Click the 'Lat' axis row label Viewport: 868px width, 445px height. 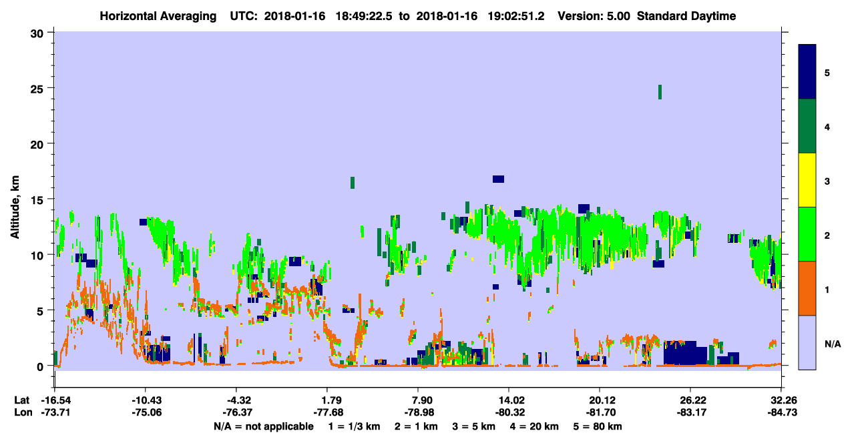pyautogui.click(x=21, y=400)
